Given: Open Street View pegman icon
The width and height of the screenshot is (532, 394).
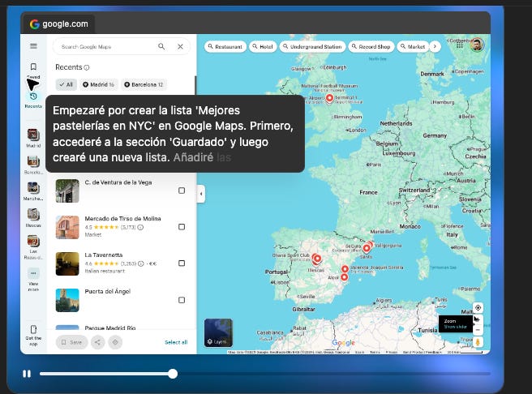Looking at the screenshot, I should pyautogui.click(x=478, y=342).
